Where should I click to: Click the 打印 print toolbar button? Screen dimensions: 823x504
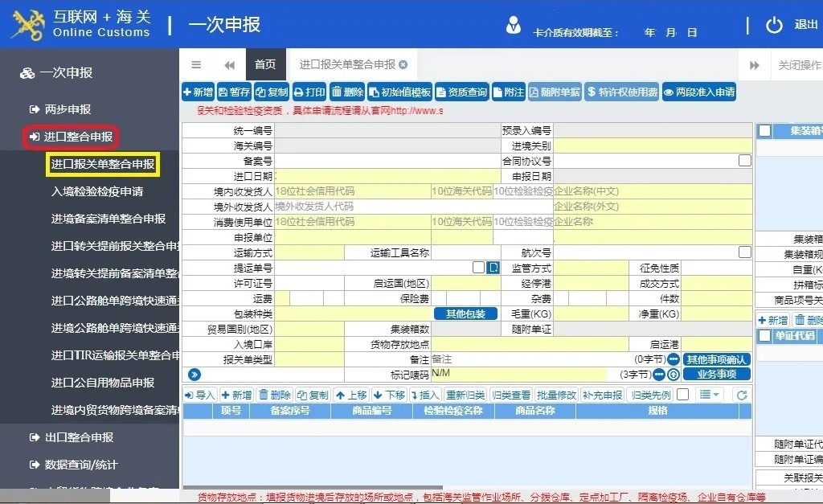(309, 92)
